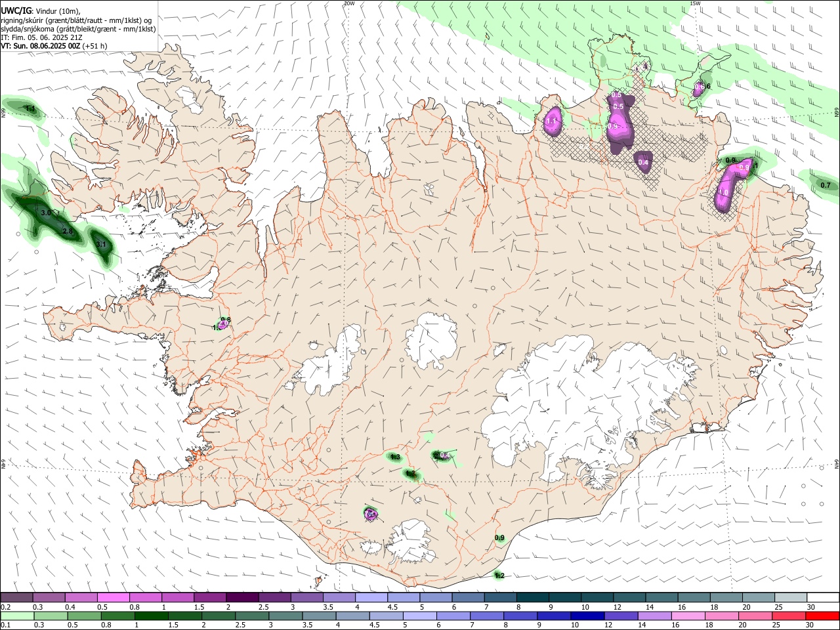Image resolution: width=840 pixels, height=630 pixels.
Task: Select the lower legend swatch between 0.8 and 1
Action: point(117,616)
